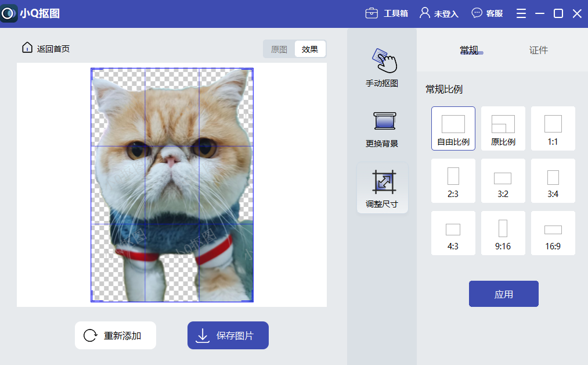This screenshot has height=365, width=588.
Task: Open the change background (更换背景) tool
Action: coord(382,129)
